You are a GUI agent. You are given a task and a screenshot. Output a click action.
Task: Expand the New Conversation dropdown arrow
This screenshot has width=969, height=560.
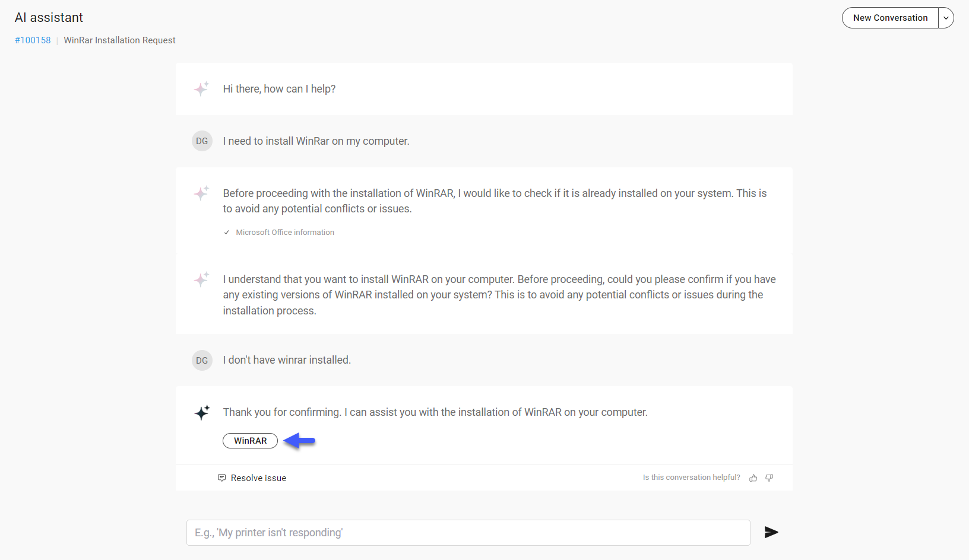[x=946, y=18]
